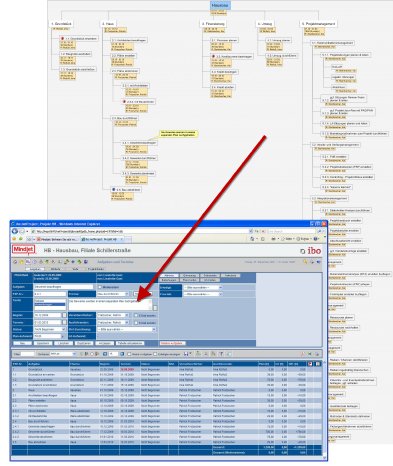393x466 pixels.
Task: Select the 2.4 Bau durchführen topic
Action: coord(125,118)
